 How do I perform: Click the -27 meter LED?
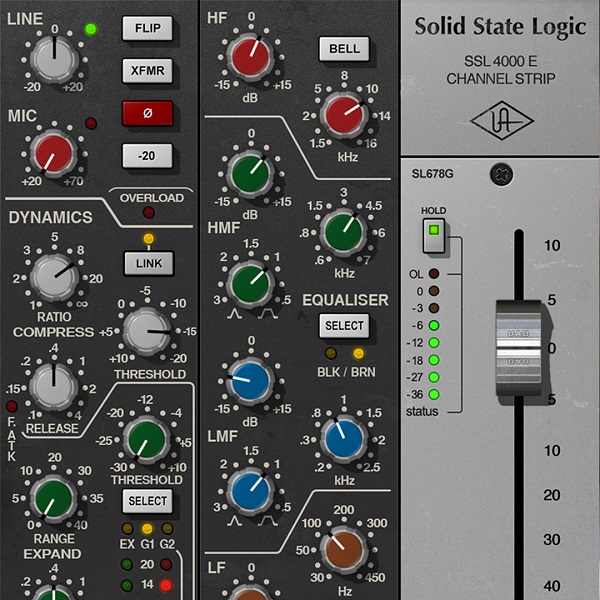click(434, 377)
